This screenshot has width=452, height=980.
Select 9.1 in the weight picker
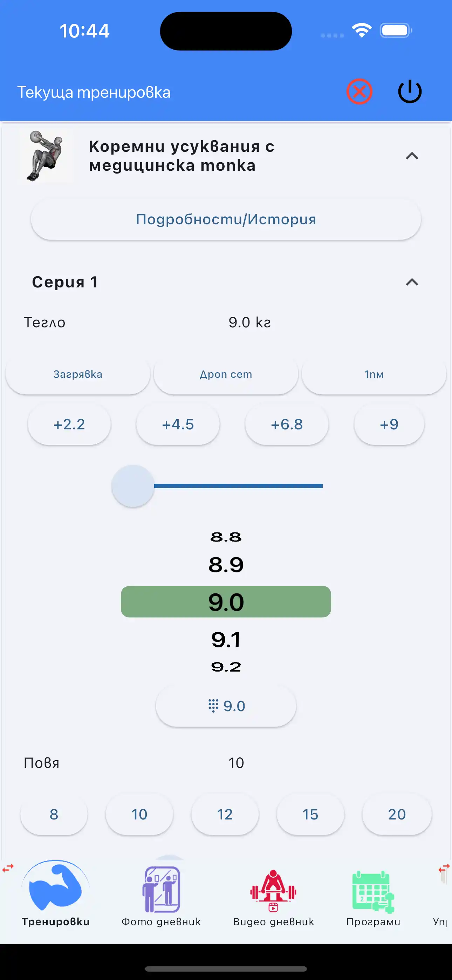pyautogui.click(x=226, y=640)
